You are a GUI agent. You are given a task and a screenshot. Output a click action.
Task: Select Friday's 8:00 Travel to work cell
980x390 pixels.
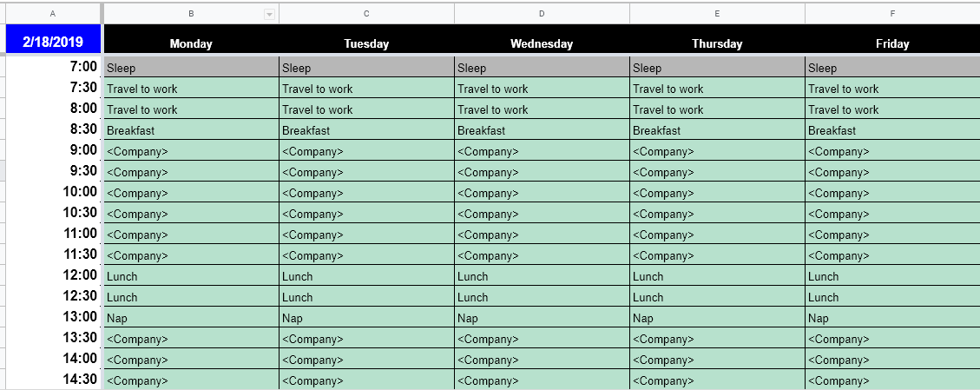point(892,109)
